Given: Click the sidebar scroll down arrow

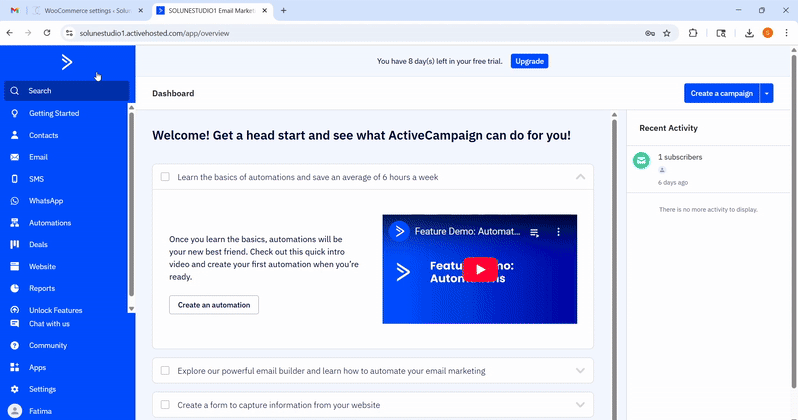Looking at the screenshot, I should (131, 309).
